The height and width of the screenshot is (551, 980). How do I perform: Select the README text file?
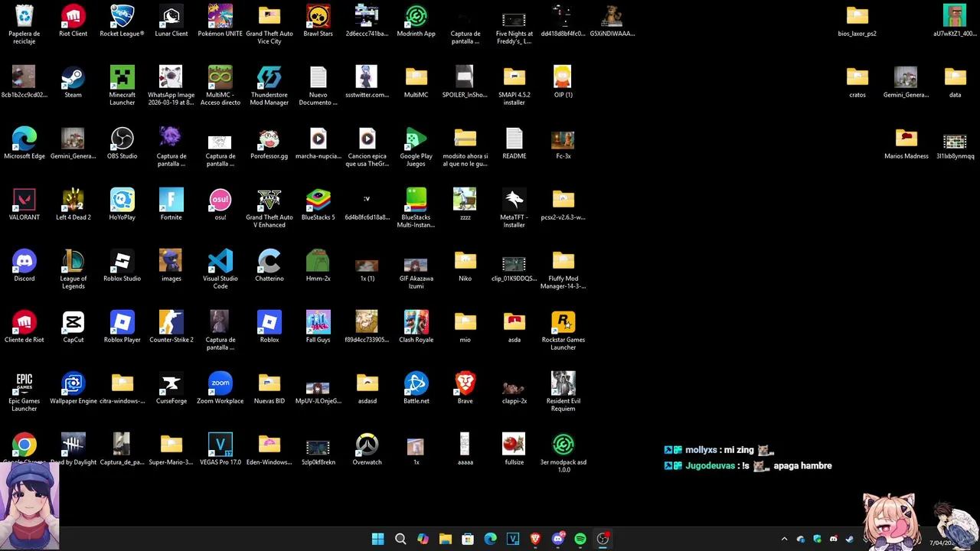pyautogui.click(x=514, y=143)
